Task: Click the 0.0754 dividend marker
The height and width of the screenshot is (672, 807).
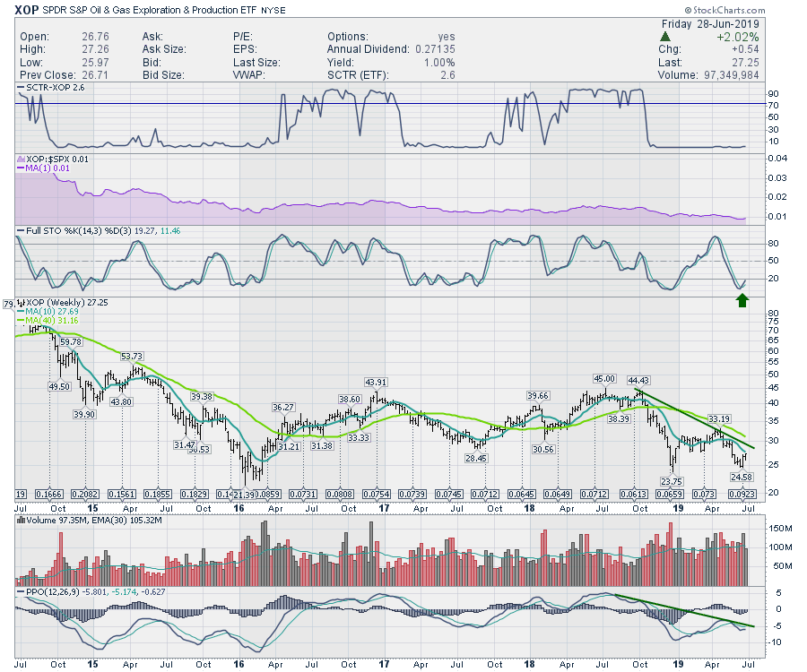Action: (377, 494)
